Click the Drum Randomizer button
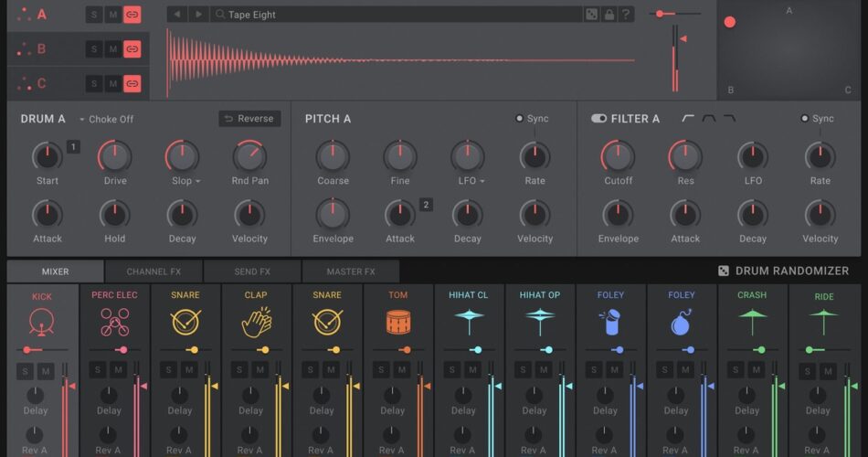 [x=784, y=271]
